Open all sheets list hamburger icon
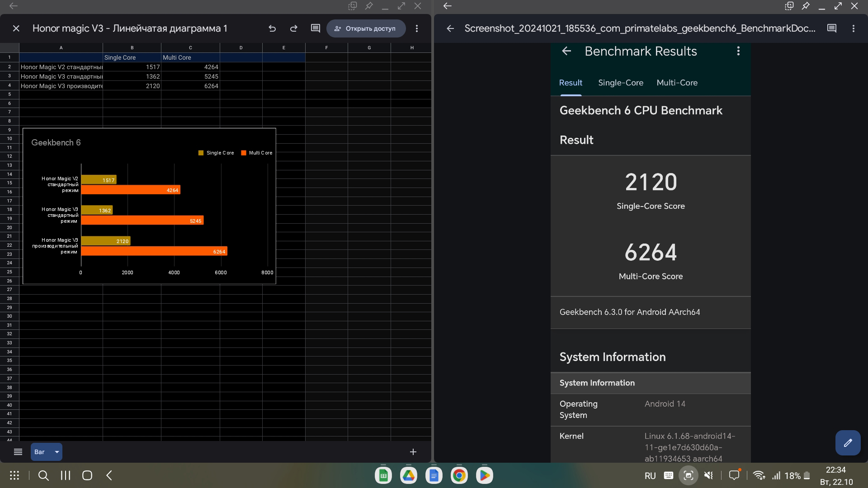This screenshot has width=868, height=488. pyautogui.click(x=18, y=452)
